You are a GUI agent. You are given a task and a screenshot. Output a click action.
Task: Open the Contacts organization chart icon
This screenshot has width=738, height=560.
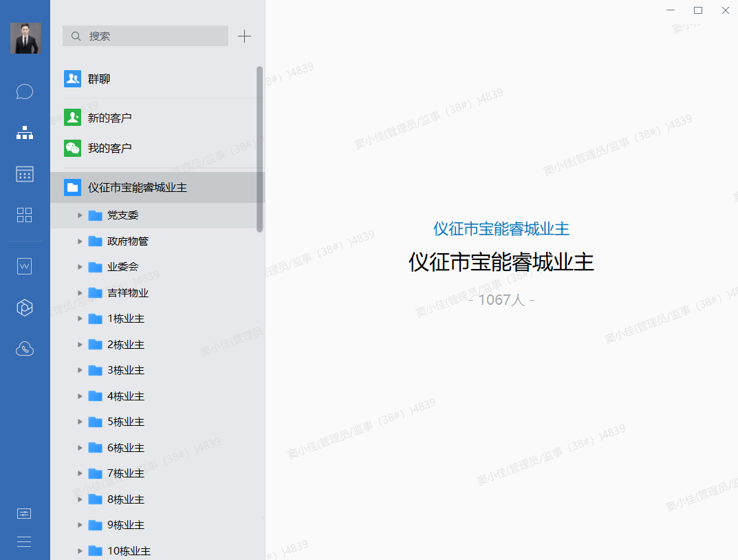coord(25,133)
